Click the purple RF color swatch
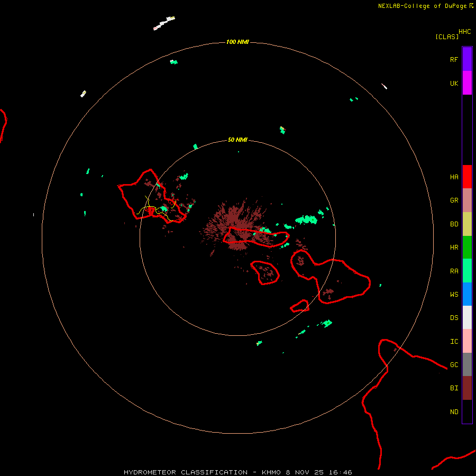 pos(467,59)
